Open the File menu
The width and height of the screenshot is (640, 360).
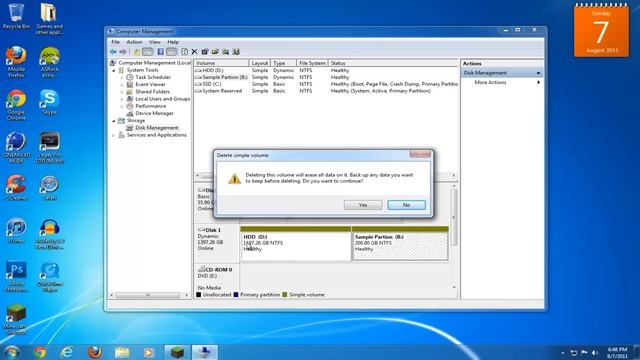pos(116,42)
